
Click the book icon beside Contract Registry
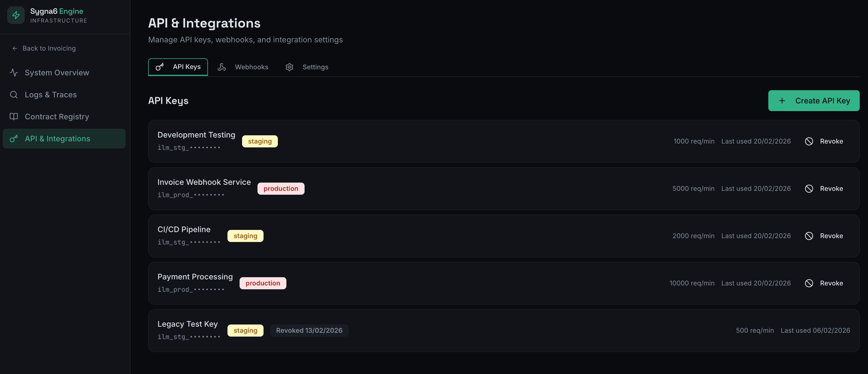(x=14, y=117)
